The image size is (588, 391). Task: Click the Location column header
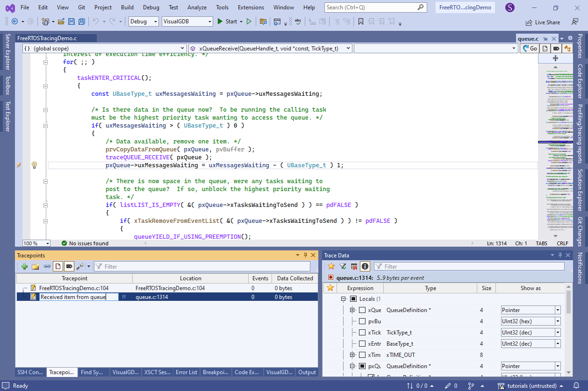(x=191, y=278)
